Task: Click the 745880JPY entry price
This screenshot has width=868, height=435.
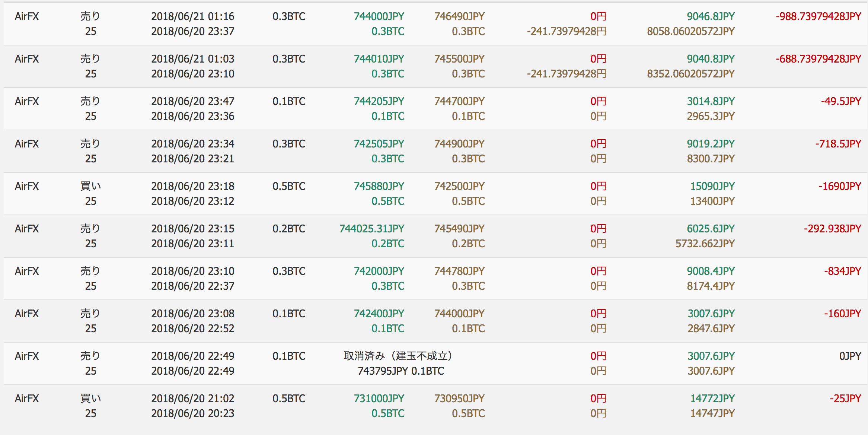Action: point(379,186)
